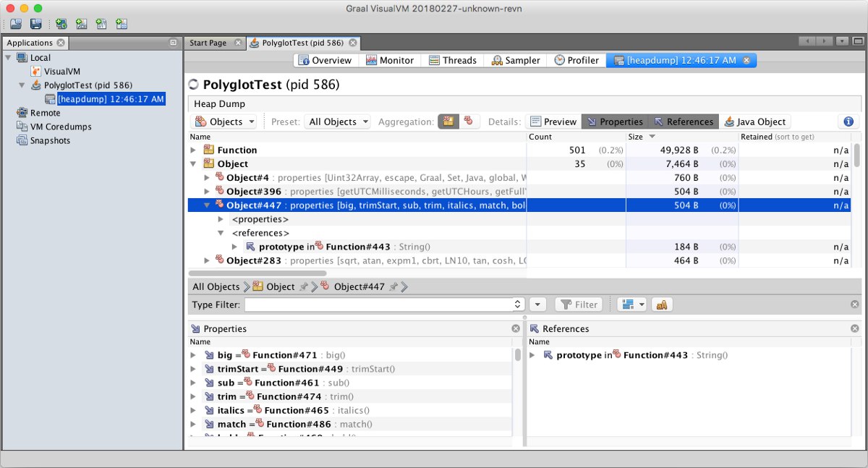The height and width of the screenshot is (468, 868).
Task: Expand prototype in Function#443 in References panel
Action: (532, 355)
